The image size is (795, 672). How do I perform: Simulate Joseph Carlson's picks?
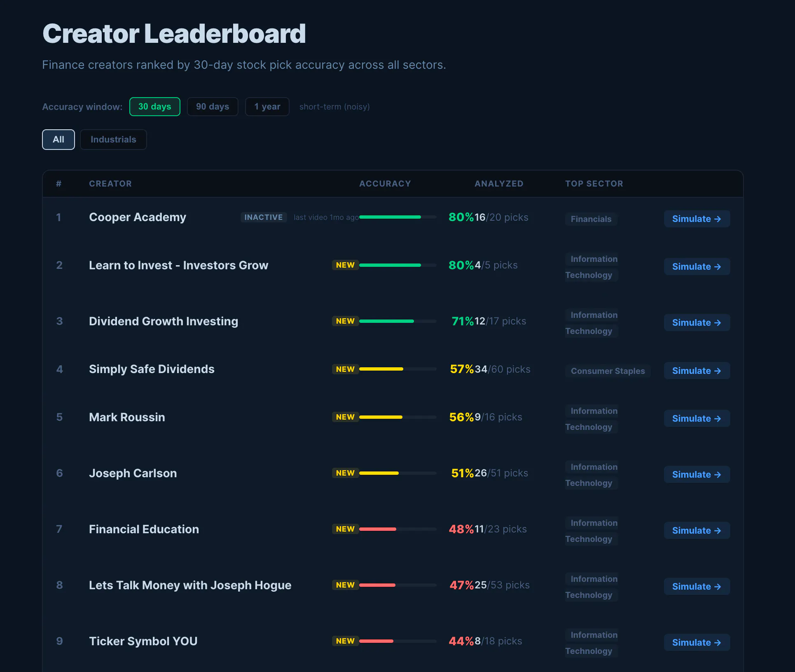coord(697,474)
